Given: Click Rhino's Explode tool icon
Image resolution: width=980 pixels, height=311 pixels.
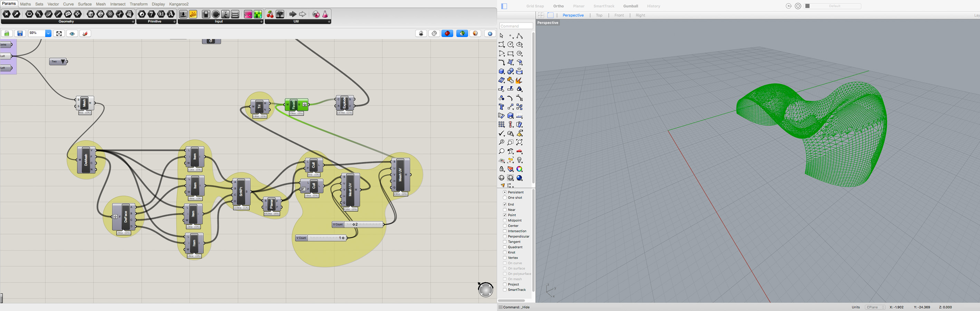Looking at the screenshot, I should coord(519,80).
